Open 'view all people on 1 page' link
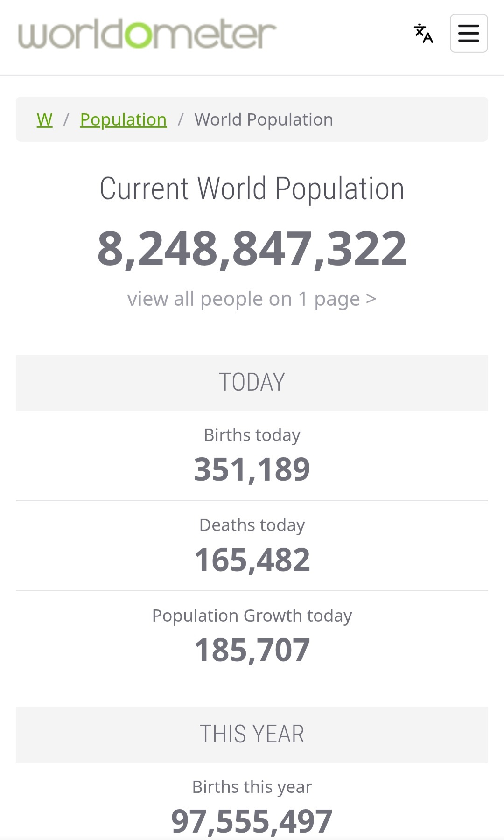 click(x=252, y=299)
